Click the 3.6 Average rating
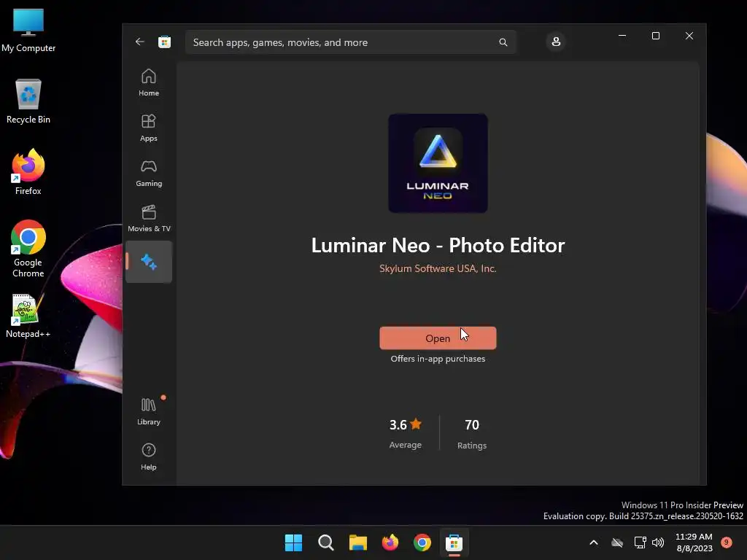This screenshot has width=747, height=560. (406, 433)
